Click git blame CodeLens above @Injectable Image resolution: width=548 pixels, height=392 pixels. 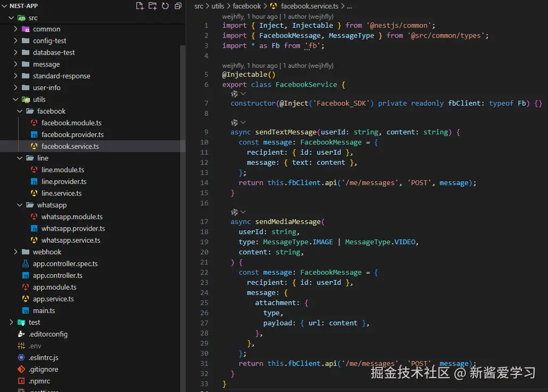278,66
